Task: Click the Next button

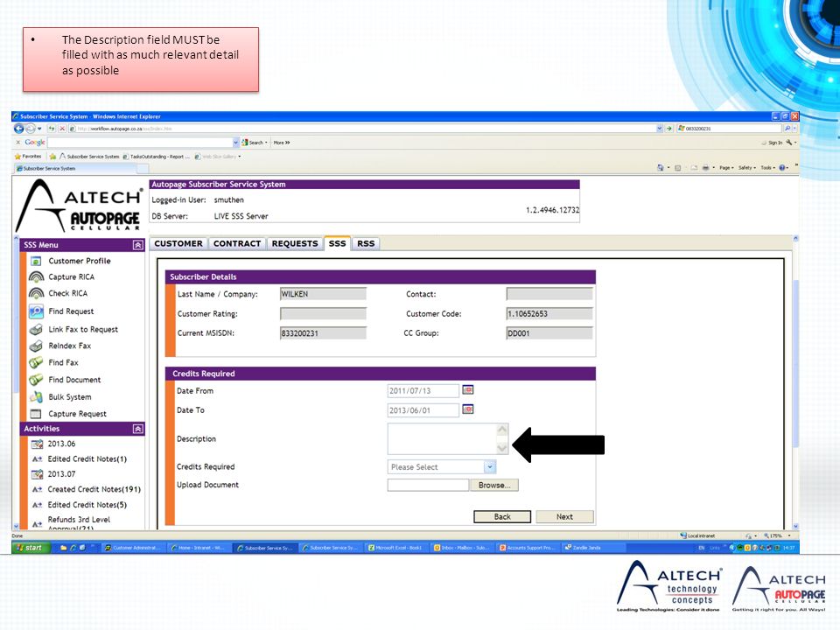Action: (564, 516)
